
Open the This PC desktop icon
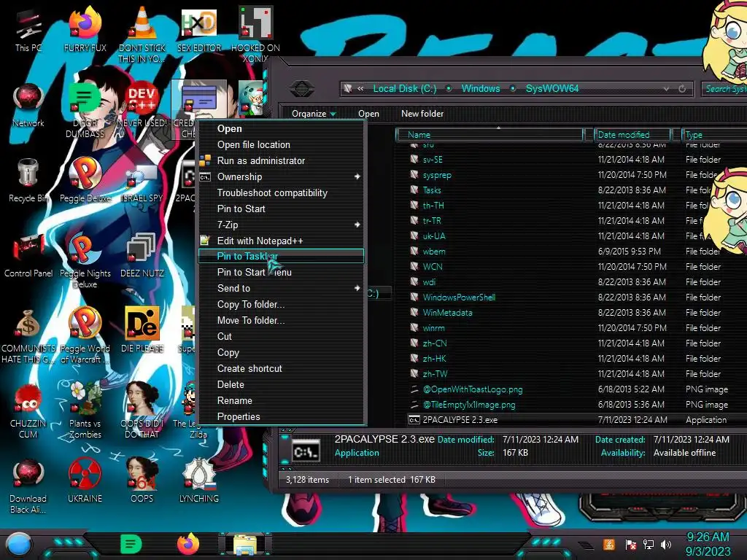coord(28,29)
